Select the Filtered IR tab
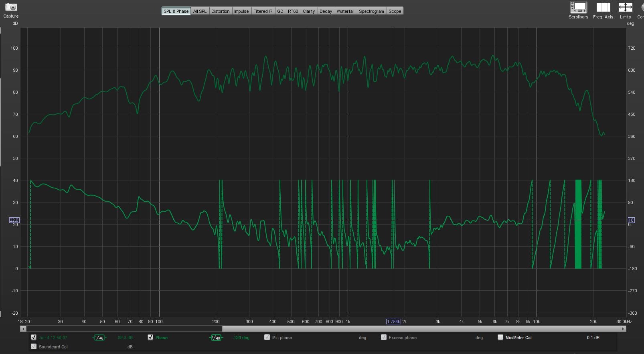The width and height of the screenshot is (644, 354). click(x=263, y=11)
